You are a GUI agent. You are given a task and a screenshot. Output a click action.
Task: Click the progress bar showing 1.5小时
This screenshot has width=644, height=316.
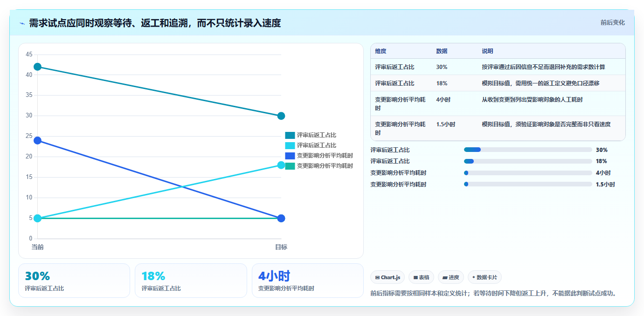click(528, 184)
